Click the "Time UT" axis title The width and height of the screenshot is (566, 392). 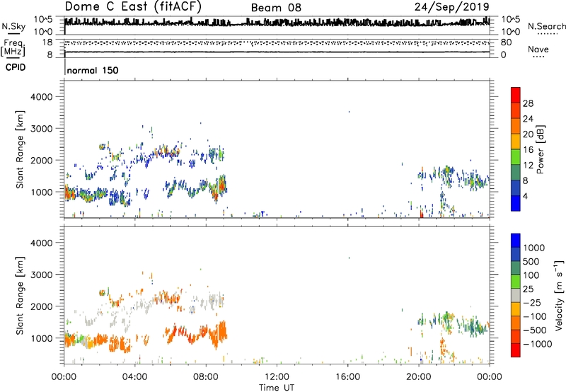click(277, 387)
